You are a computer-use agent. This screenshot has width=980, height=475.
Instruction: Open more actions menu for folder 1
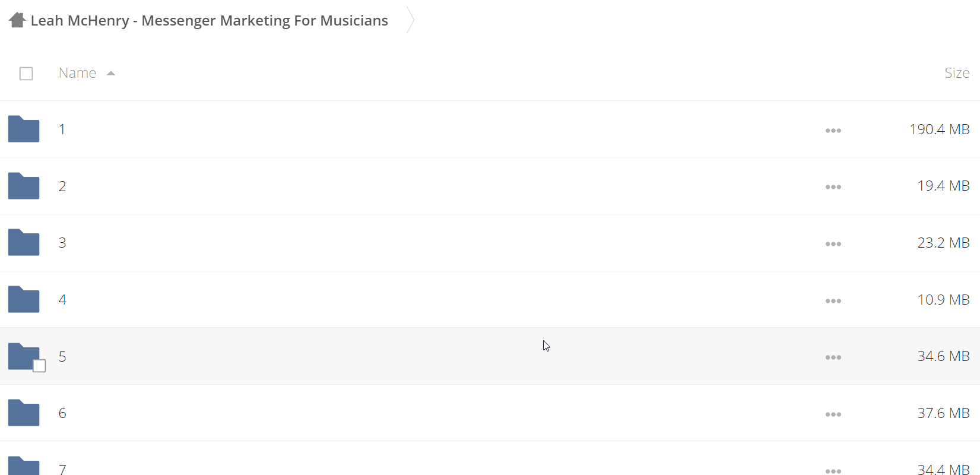[833, 131]
